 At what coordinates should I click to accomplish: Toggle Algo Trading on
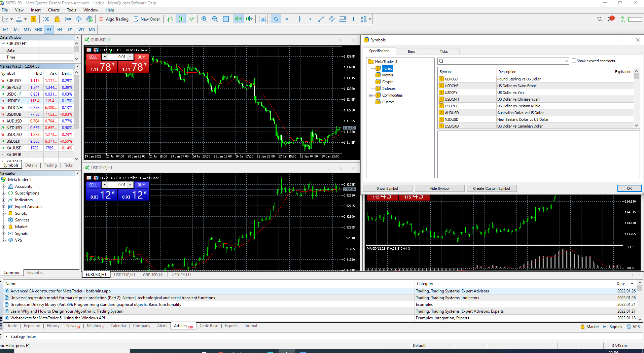(x=114, y=19)
